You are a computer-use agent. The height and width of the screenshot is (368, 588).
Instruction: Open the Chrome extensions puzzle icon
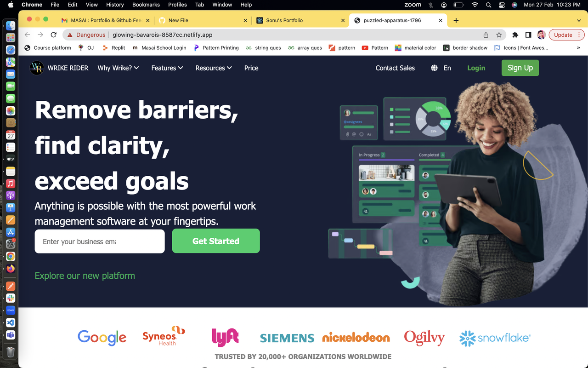[x=515, y=35]
